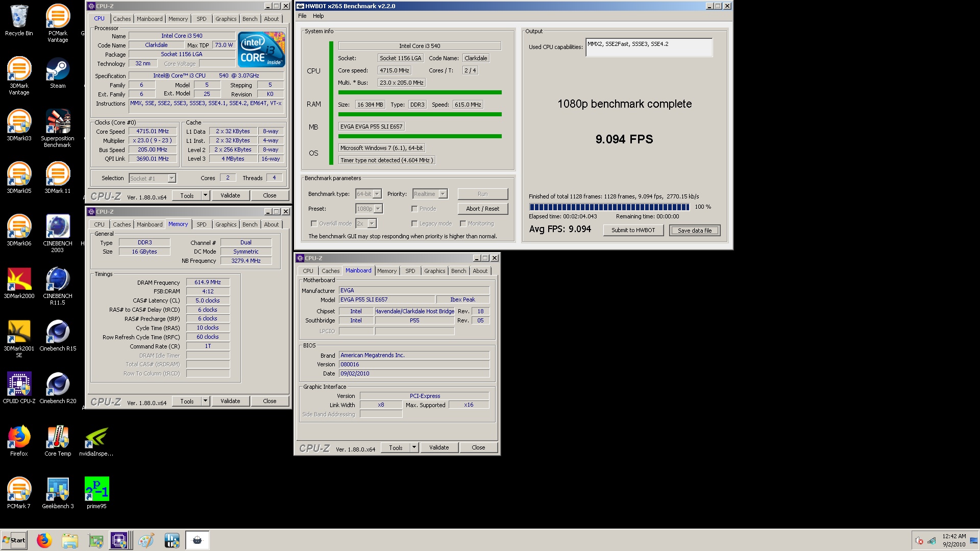Open Paint palette icon in taskbar
The height and width of the screenshot is (551, 980).
click(x=146, y=540)
